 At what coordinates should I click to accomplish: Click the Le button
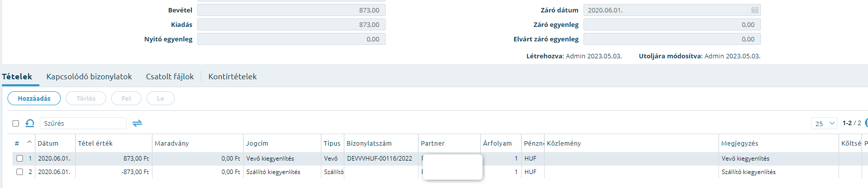(x=160, y=98)
